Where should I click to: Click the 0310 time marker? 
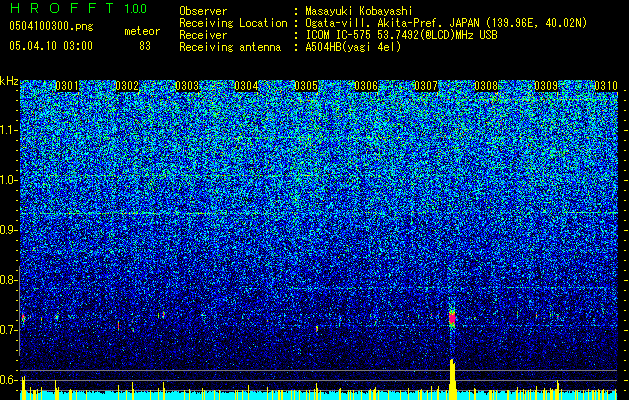(606, 86)
